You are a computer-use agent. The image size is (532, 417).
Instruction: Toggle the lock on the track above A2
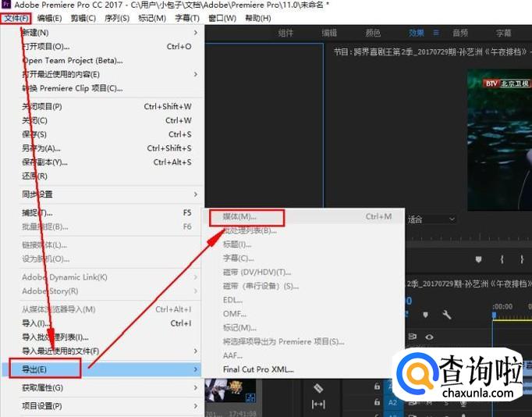coord(377,387)
